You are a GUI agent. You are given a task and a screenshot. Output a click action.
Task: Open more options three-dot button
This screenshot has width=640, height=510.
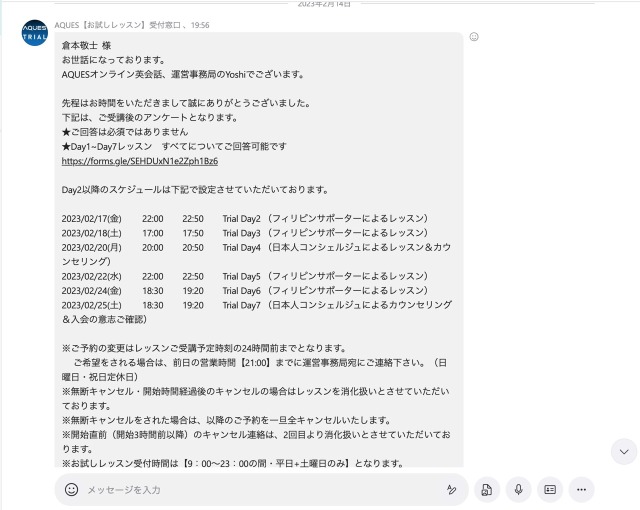(x=582, y=489)
